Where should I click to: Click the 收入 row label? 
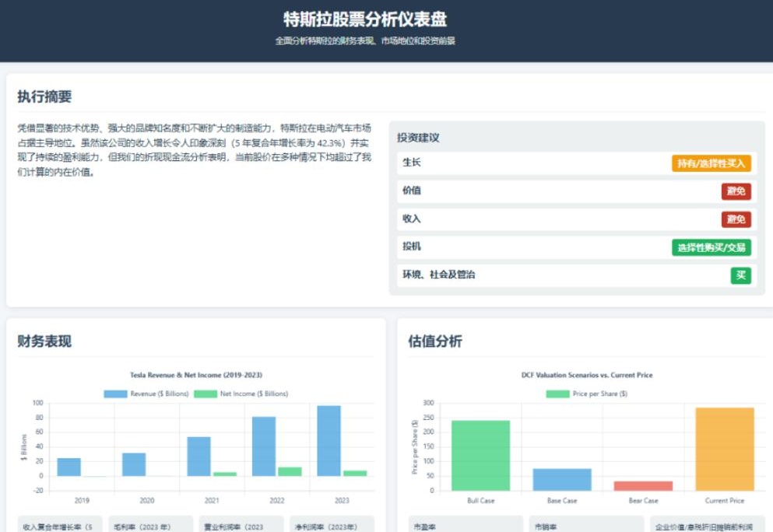point(412,219)
